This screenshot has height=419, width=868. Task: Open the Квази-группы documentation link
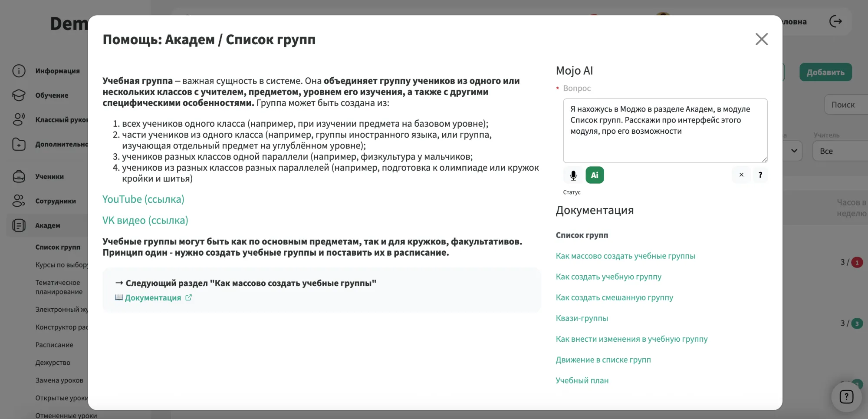[x=582, y=318]
